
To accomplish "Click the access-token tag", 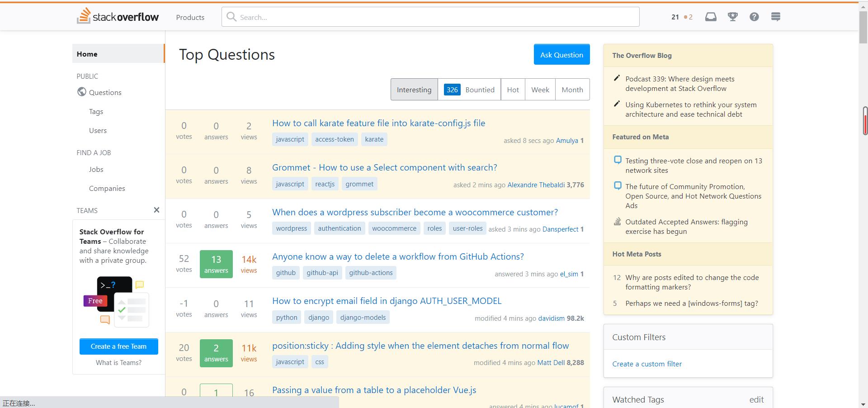I will click(335, 139).
